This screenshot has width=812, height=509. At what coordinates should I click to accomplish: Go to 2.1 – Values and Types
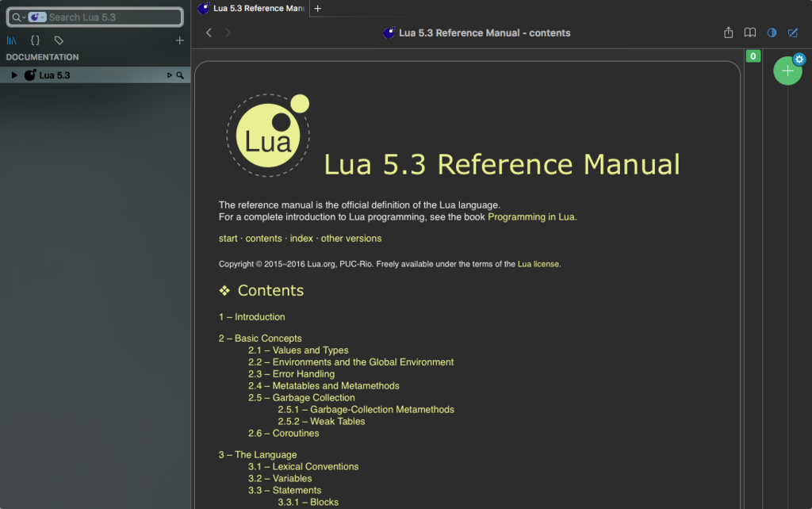pos(298,350)
